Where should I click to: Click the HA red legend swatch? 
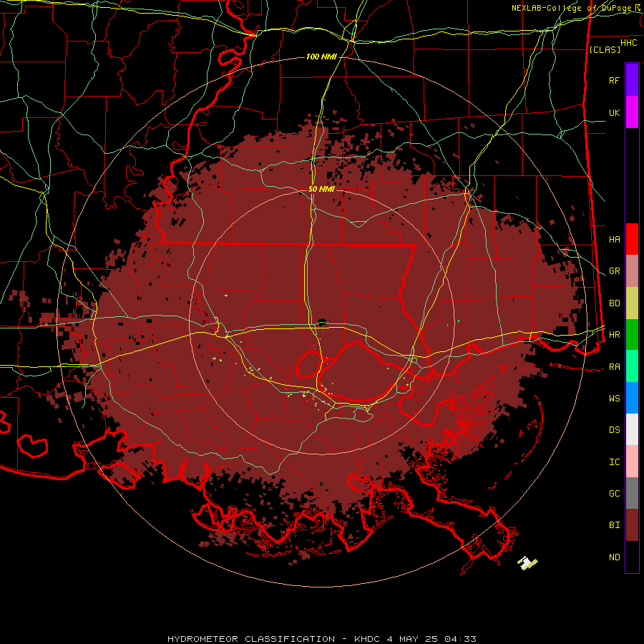click(x=632, y=239)
